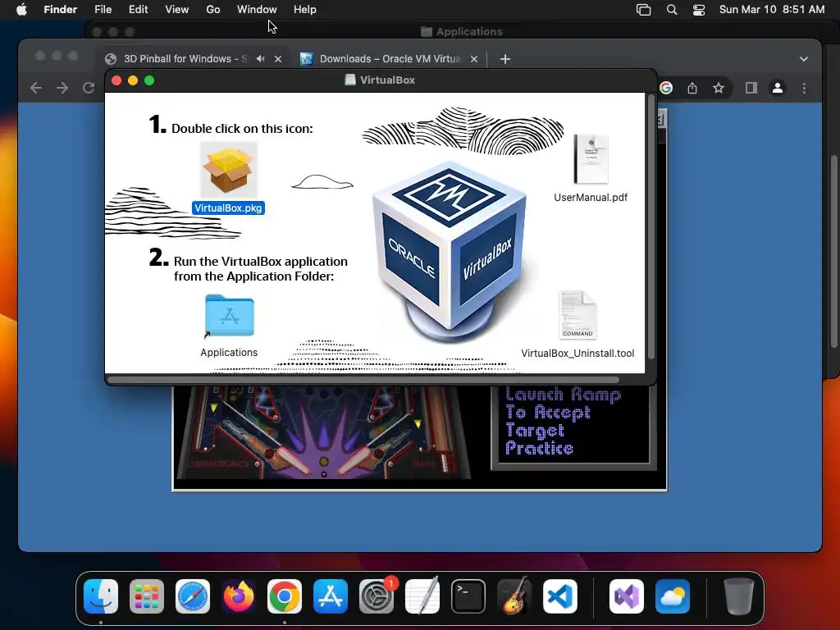Launch GarageBand from the Dock
The image size is (840, 630).
pos(514,596)
